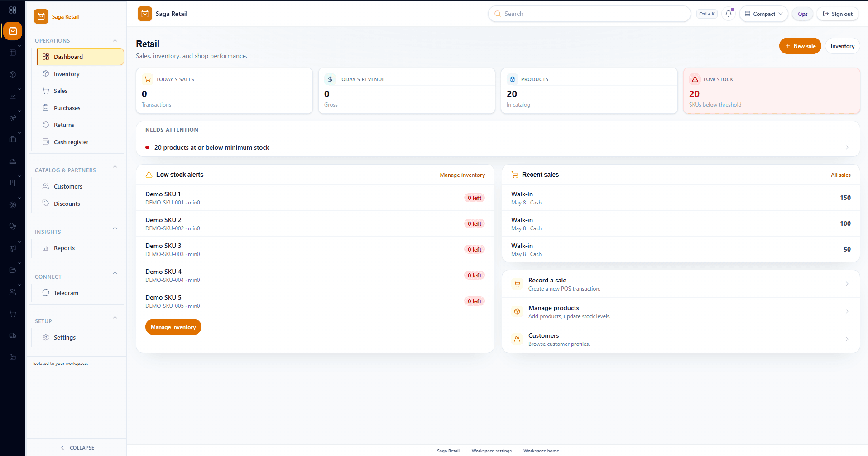Open the people icon in rail
Viewport: 868px width, 456px height.
13,292
